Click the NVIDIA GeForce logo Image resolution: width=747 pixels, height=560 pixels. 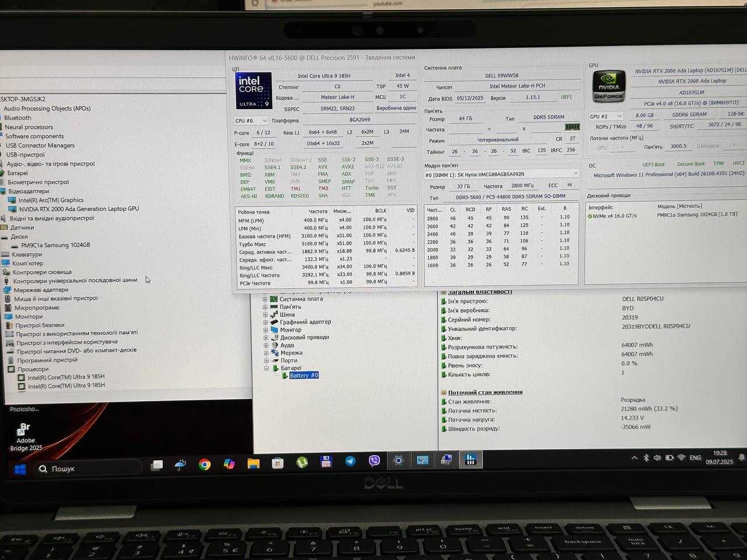tap(609, 86)
